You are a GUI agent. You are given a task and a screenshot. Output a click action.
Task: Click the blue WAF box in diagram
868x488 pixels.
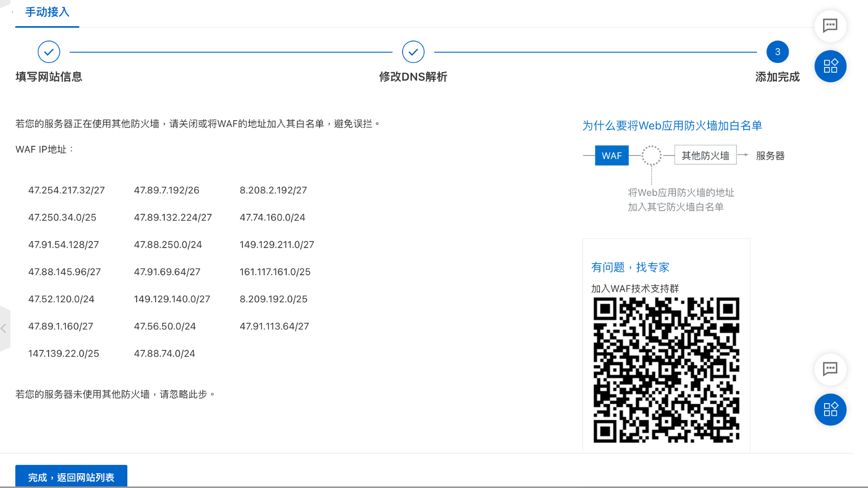pos(611,156)
